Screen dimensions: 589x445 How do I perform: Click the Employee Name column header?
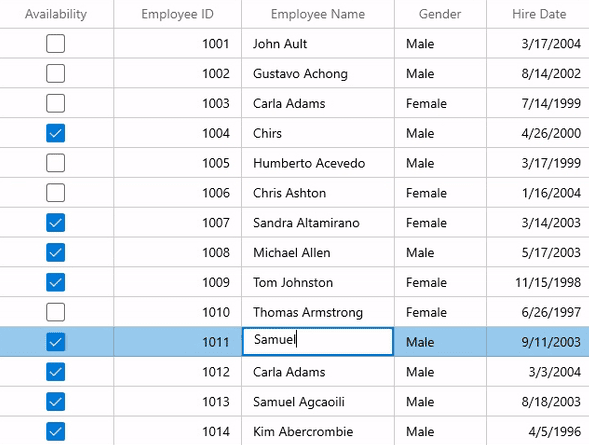pyautogui.click(x=318, y=14)
